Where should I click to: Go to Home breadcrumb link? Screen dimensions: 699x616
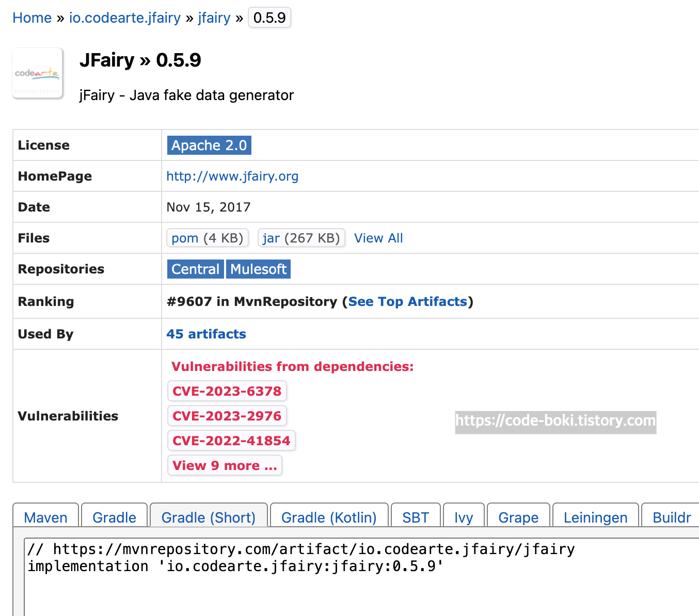[x=32, y=18]
